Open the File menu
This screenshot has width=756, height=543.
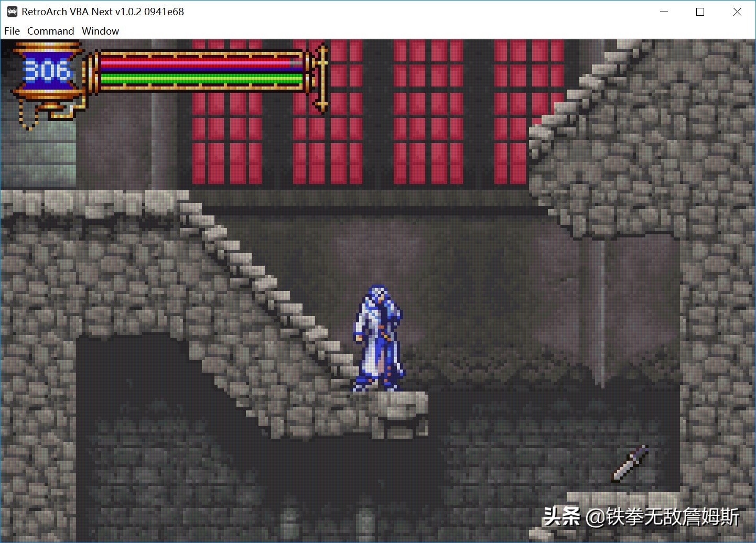(x=12, y=31)
